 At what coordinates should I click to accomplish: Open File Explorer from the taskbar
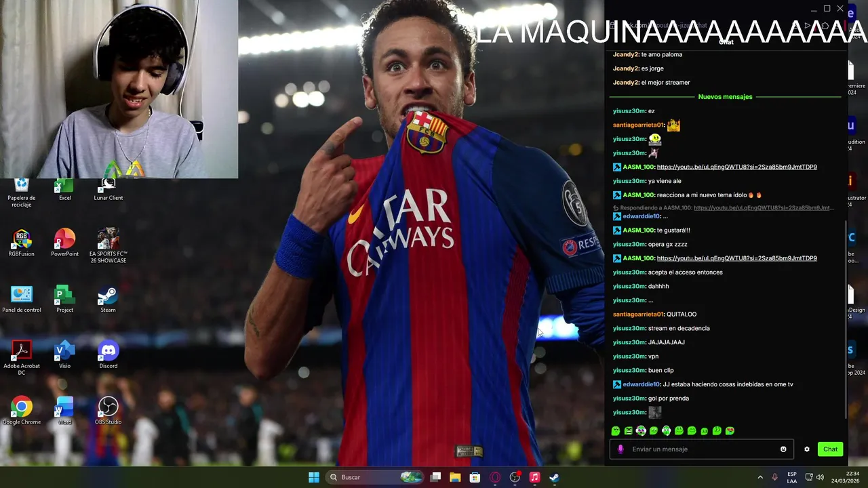(x=455, y=477)
